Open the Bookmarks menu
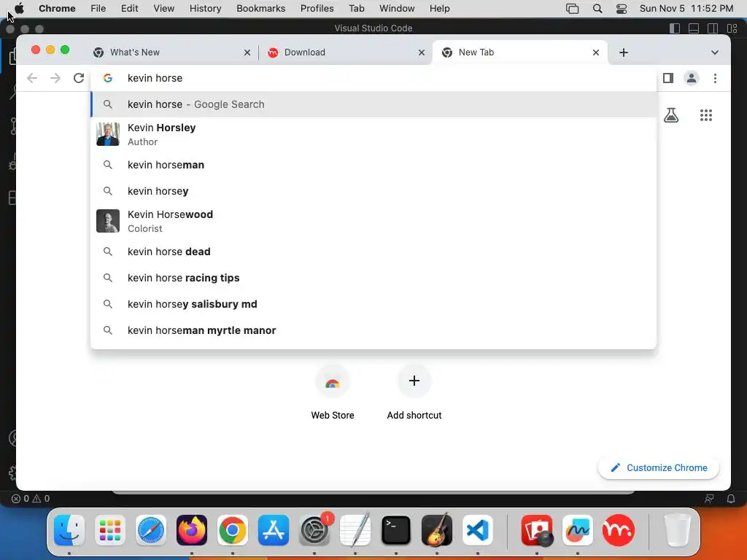This screenshot has width=747, height=560. (261, 9)
